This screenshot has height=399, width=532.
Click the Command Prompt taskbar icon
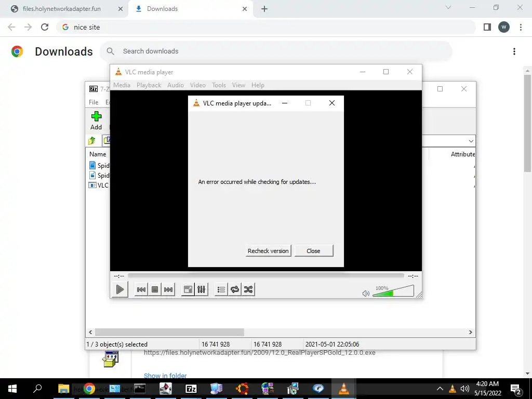(140, 389)
